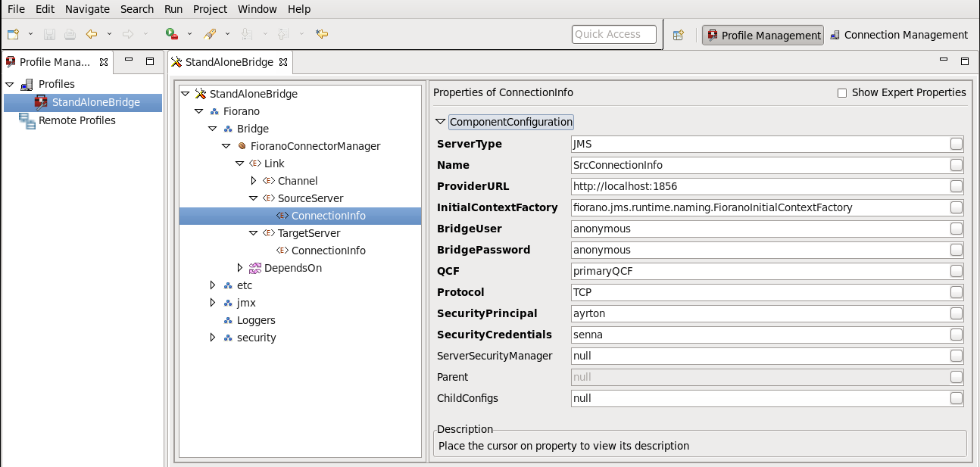Viewport: 980px width, 467px height.
Task: Collapse the ComponentConfiguration section
Action: click(441, 122)
